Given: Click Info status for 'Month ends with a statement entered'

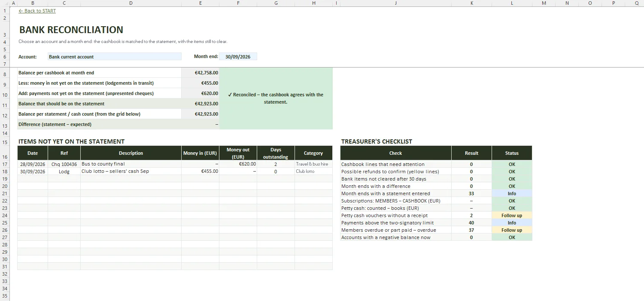Looking at the screenshot, I should tap(512, 193).
